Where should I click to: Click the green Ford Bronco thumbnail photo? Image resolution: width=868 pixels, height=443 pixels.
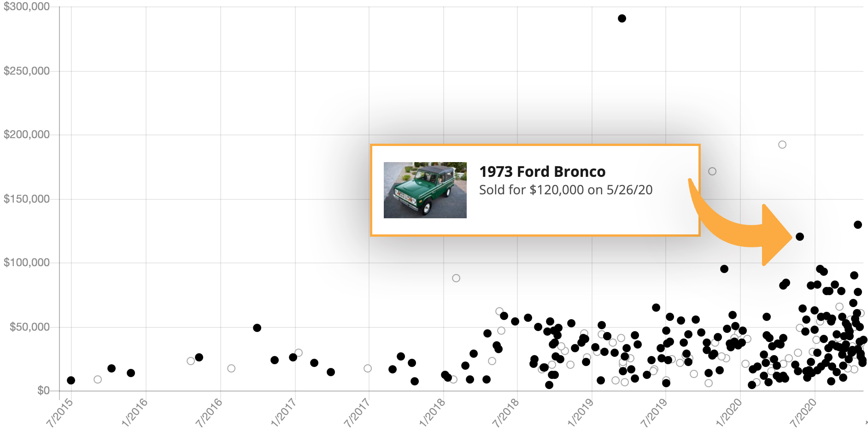pyautogui.click(x=425, y=190)
